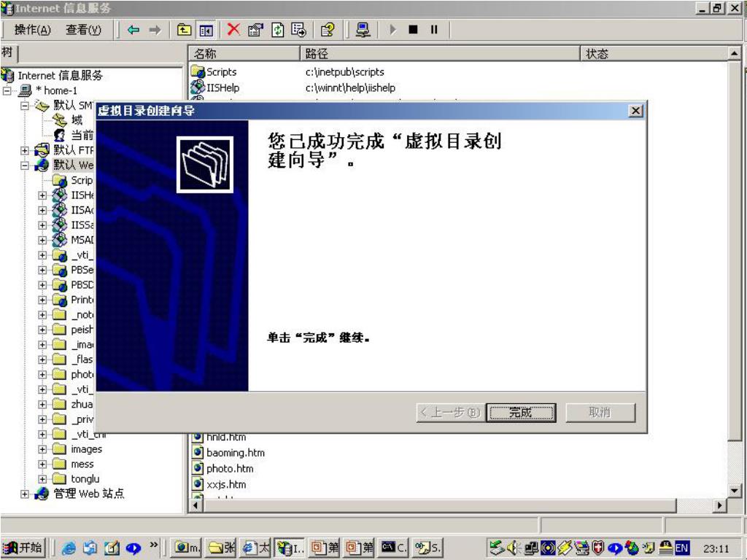Click the red X delete icon
747x560 pixels.
coord(233,30)
